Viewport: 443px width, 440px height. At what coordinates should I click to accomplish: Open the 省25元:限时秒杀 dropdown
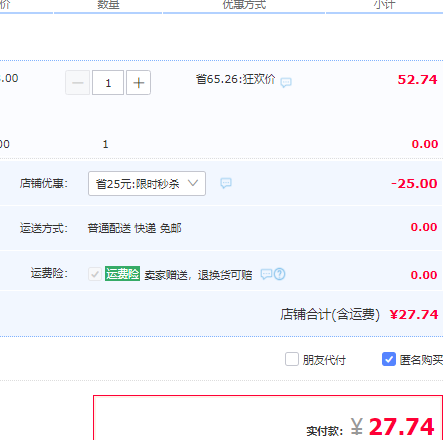click(x=147, y=183)
